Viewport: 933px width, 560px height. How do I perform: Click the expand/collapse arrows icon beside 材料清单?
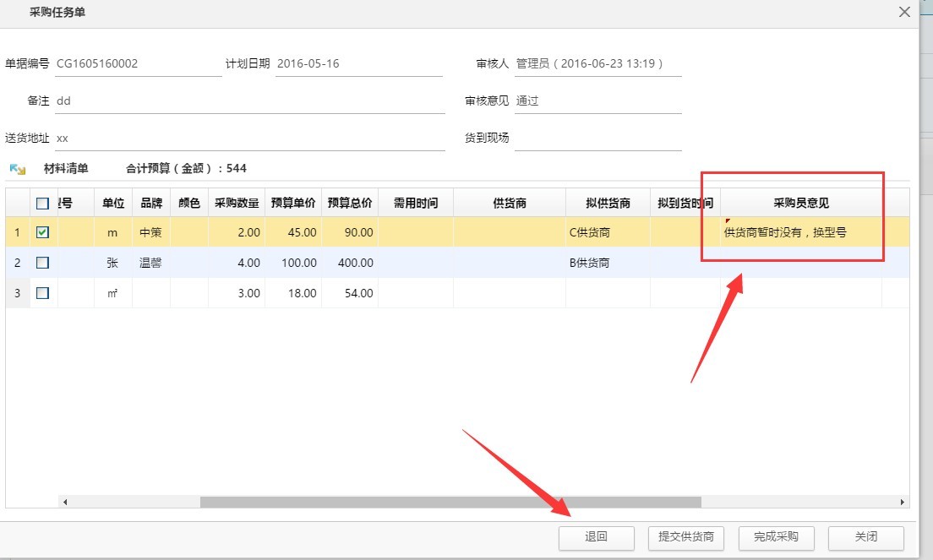tap(17, 168)
